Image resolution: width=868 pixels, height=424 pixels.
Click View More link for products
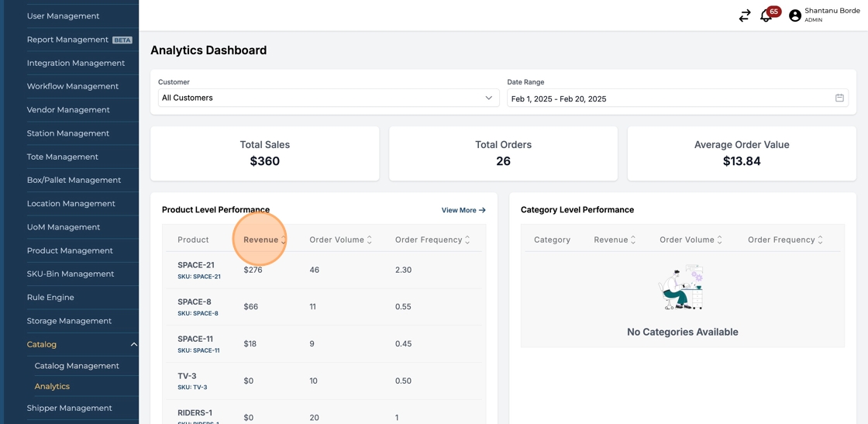[463, 210]
